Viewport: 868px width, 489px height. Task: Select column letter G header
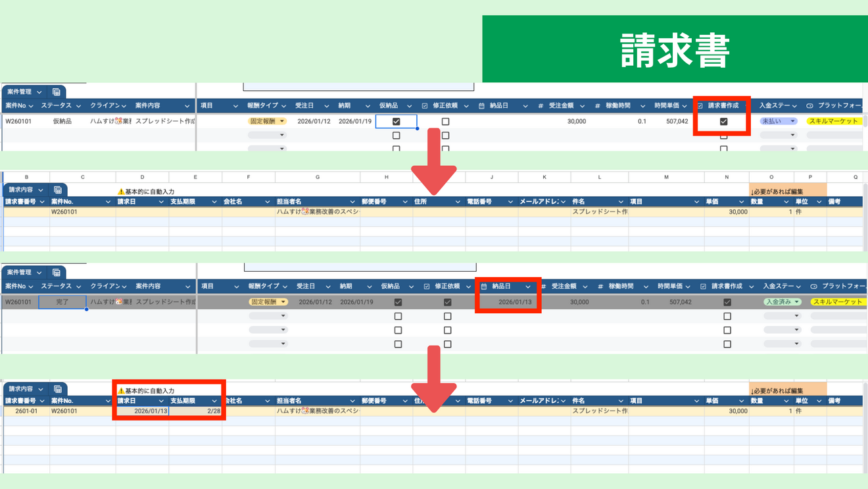[x=318, y=177]
